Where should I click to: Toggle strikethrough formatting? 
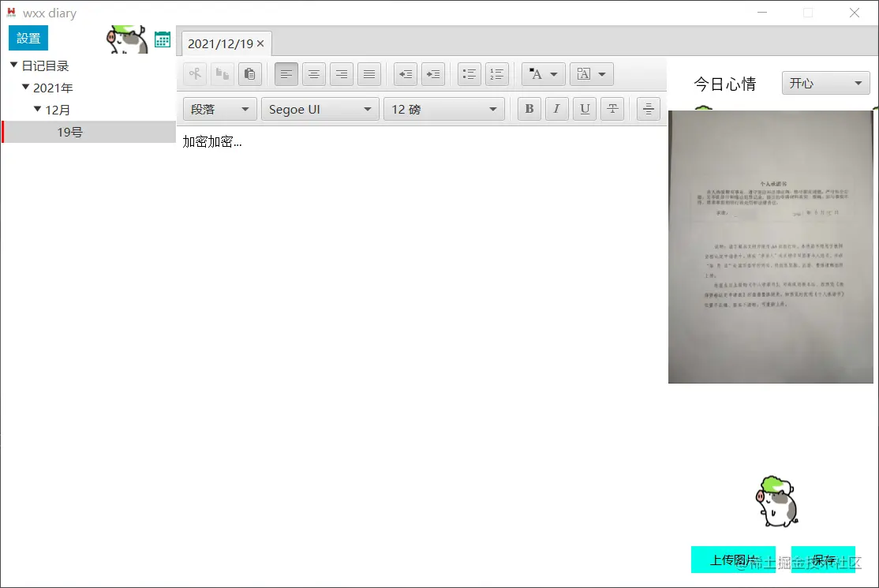point(612,109)
